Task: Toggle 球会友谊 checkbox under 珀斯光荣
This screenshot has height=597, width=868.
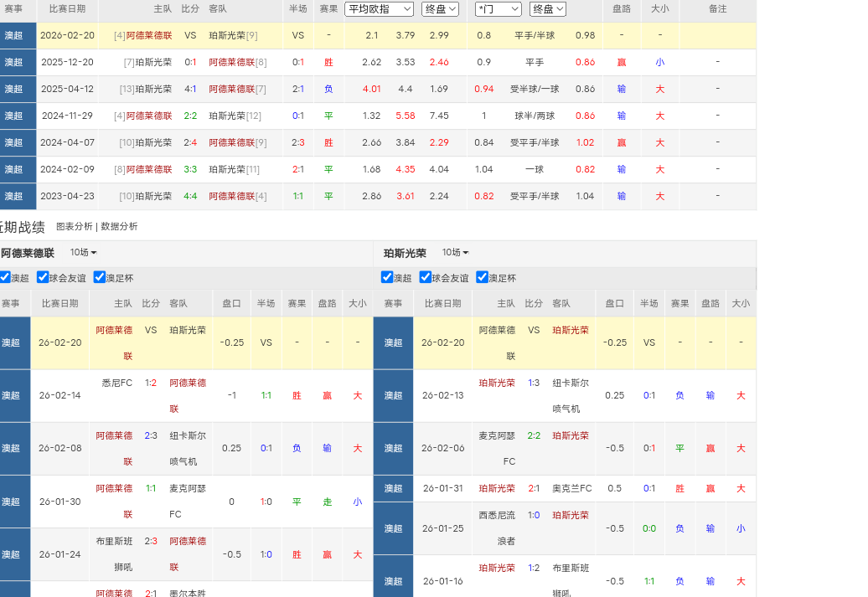Action: [426, 277]
